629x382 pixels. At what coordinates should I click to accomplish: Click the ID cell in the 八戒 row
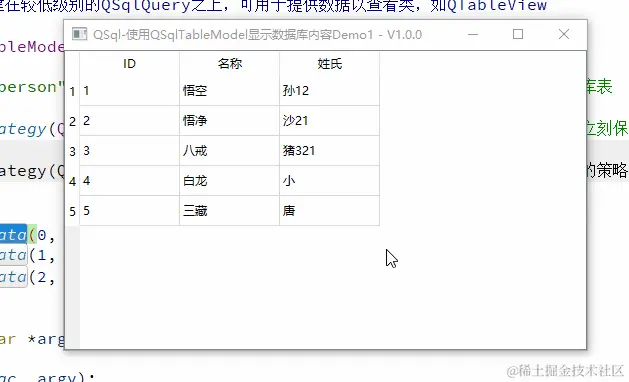130,151
